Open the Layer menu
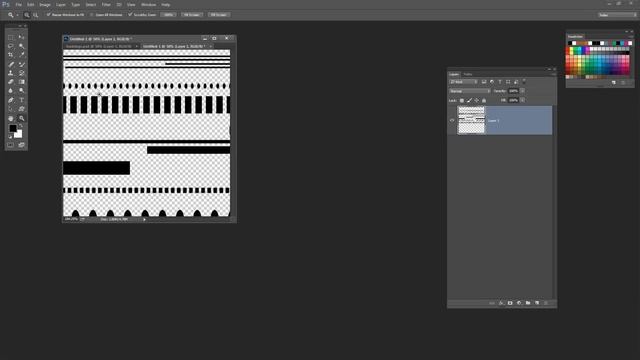 tap(60, 4)
